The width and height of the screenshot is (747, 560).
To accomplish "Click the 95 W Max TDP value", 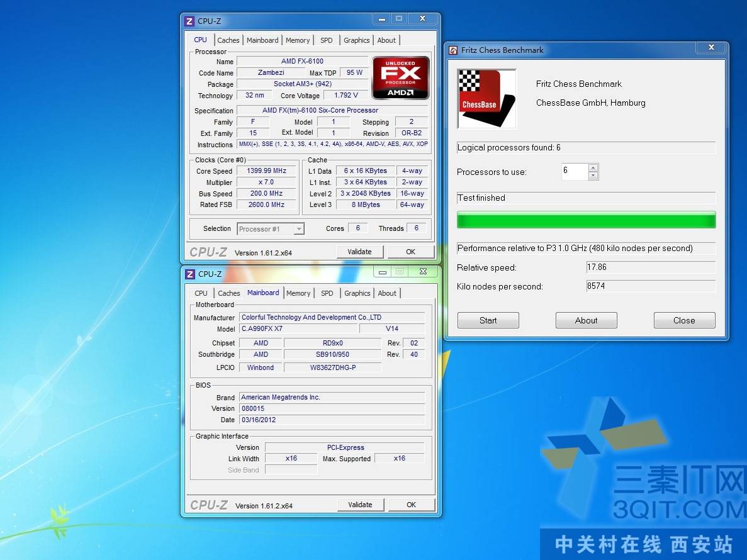I will 354,73.
